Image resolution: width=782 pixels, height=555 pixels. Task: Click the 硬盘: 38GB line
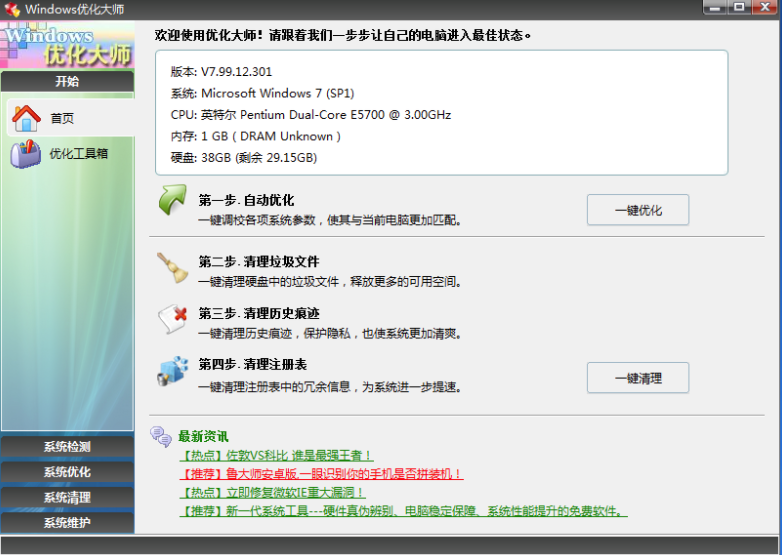[244, 158]
